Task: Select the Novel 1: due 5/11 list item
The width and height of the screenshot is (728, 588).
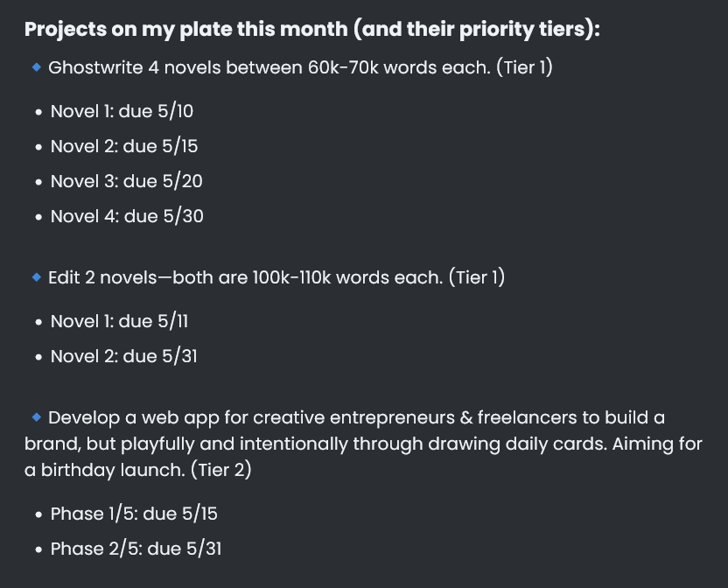Action: click(119, 321)
